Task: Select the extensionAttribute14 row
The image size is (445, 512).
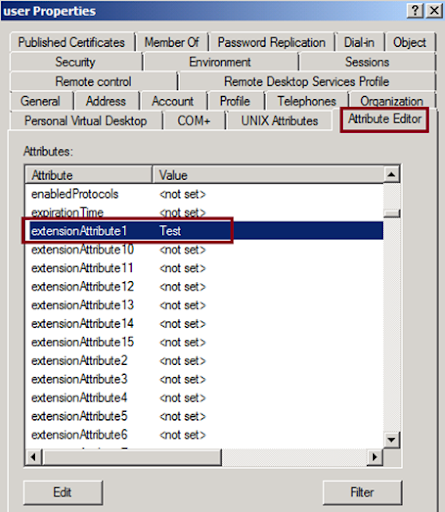Action: click(x=204, y=324)
